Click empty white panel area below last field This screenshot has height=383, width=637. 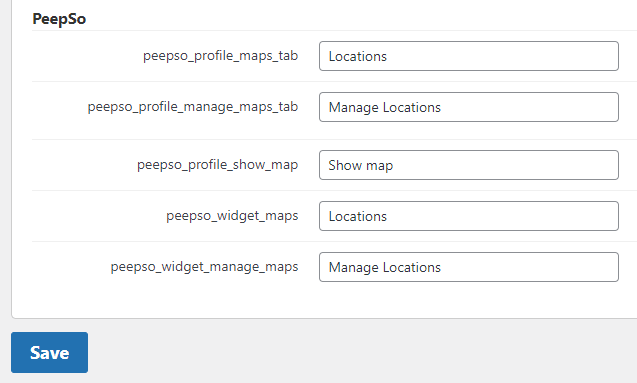325,301
